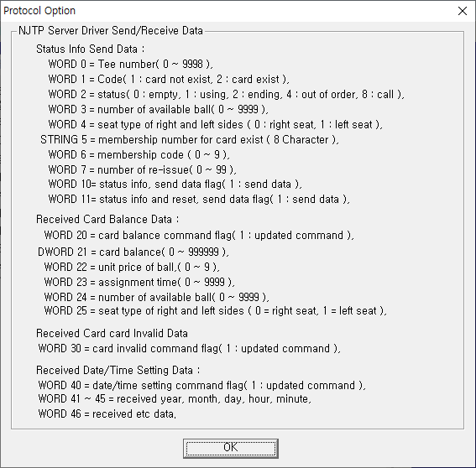
Task: Click the WORD 3 number of available ball line
Action: (158, 109)
